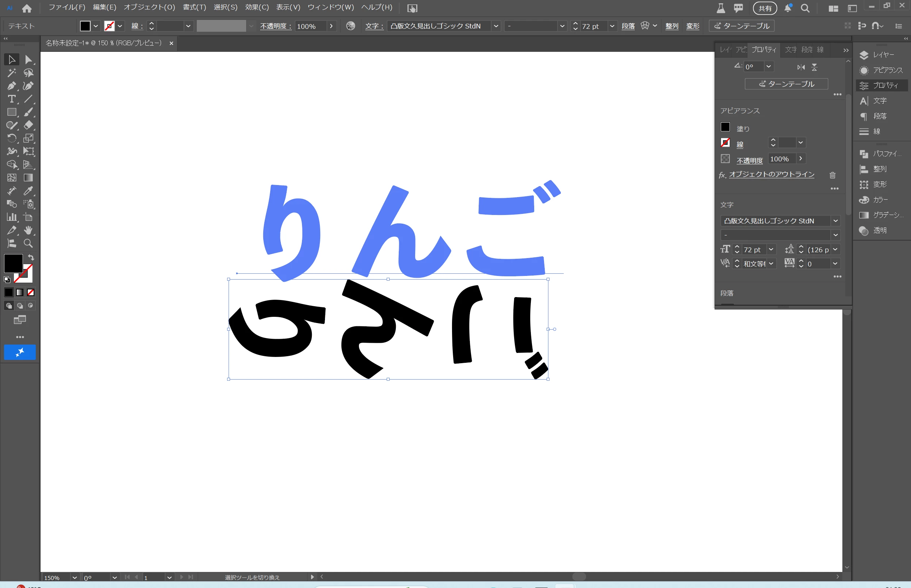The height and width of the screenshot is (588, 911).
Task: Delete the outline effect via trash icon
Action: (x=832, y=175)
